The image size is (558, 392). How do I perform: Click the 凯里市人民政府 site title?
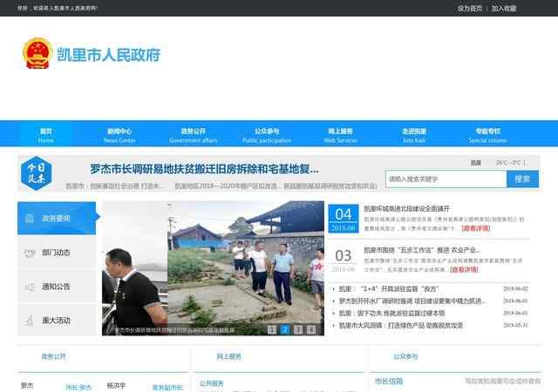tap(108, 54)
